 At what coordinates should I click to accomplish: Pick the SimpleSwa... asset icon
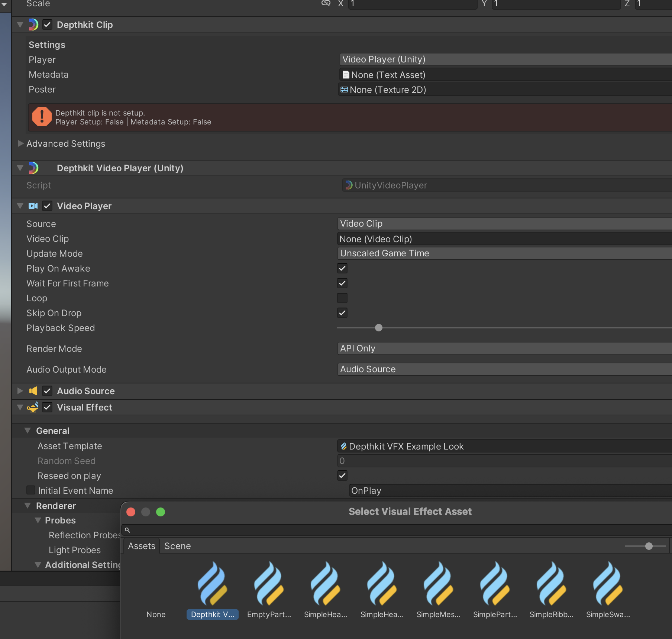(608, 584)
